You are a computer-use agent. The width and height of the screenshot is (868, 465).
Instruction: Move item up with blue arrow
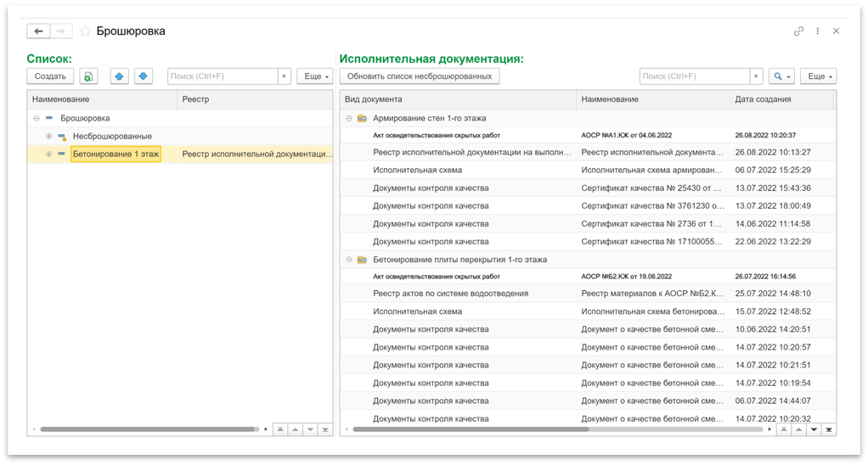tap(119, 76)
